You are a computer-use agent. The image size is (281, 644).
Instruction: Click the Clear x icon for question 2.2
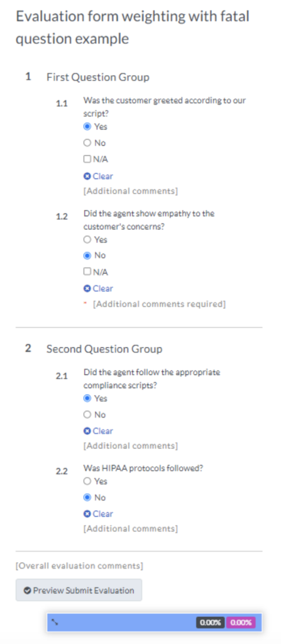click(87, 514)
